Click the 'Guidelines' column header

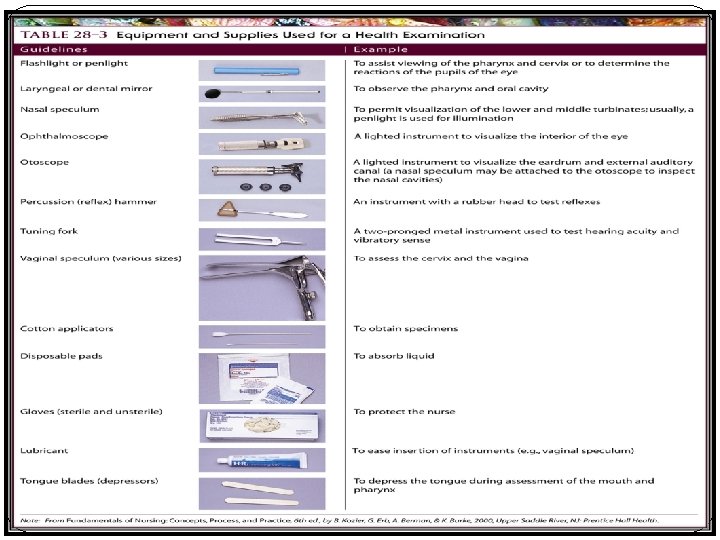[54, 50]
